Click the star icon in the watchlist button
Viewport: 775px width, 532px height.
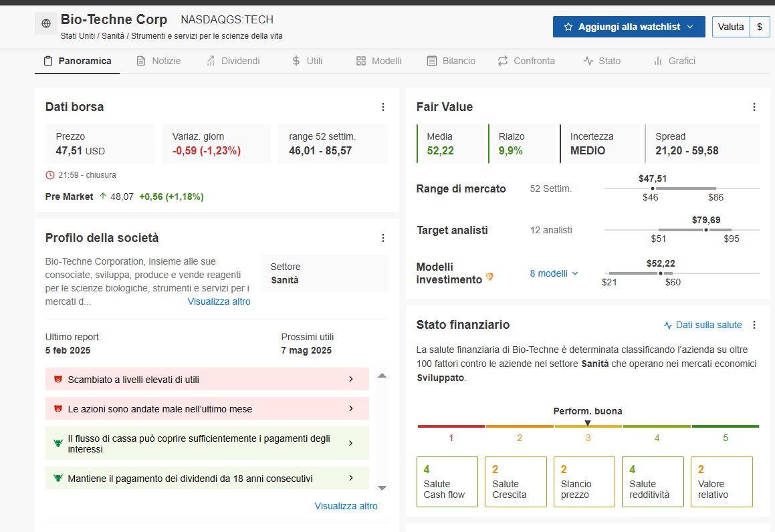click(x=568, y=27)
